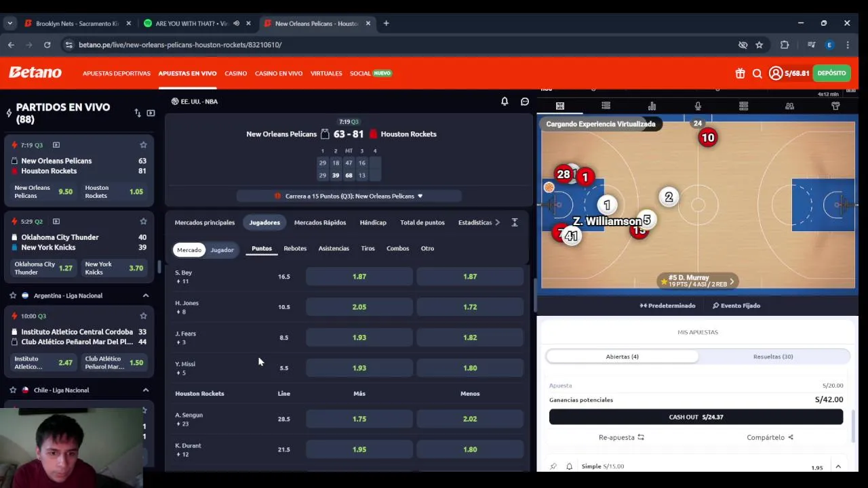Favorite the Argentina - Liga Nacional league star
Screen dimensions: 868x488
13,296
